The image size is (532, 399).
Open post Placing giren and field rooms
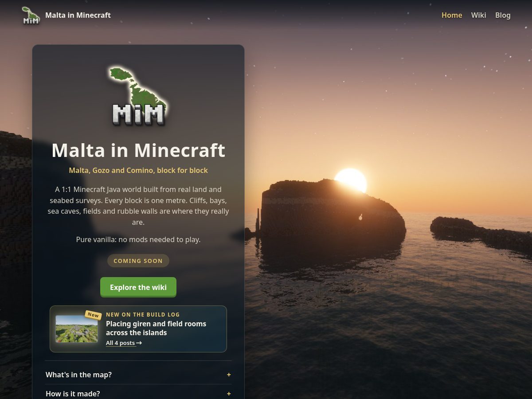click(156, 328)
